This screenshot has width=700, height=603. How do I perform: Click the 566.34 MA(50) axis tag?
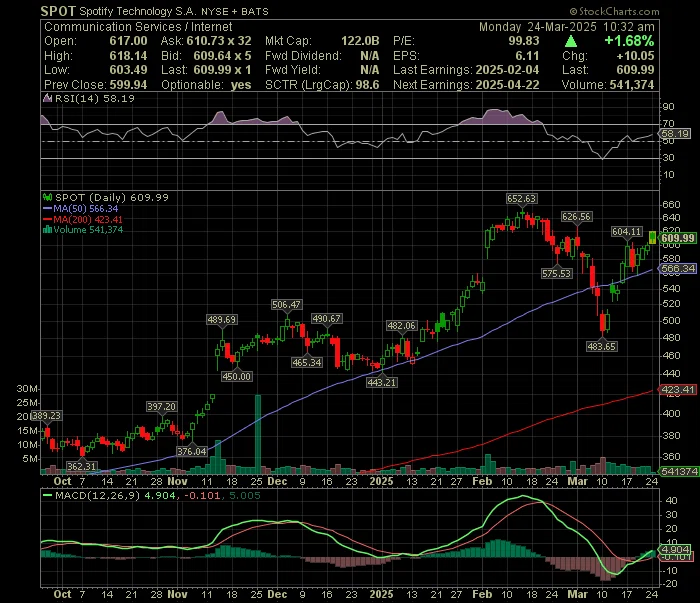point(678,268)
